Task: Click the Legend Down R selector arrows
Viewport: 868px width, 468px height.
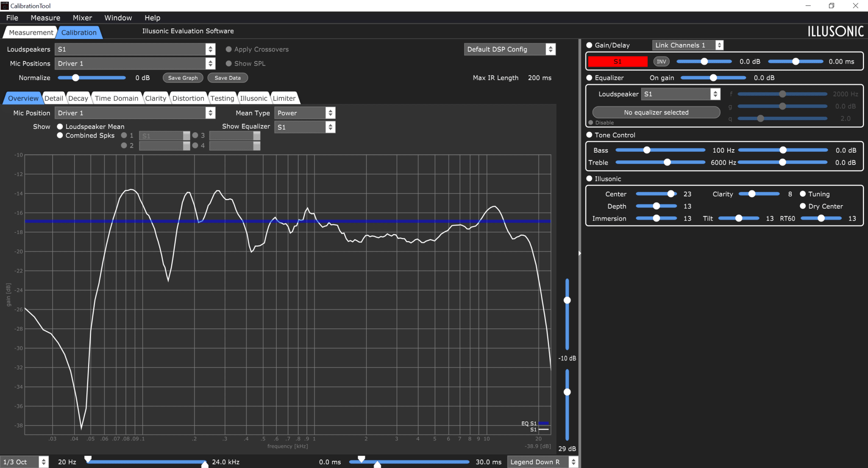Action: click(573, 462)
